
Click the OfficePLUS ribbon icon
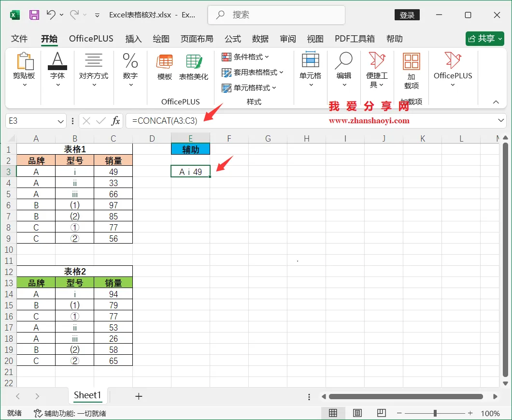453,70
